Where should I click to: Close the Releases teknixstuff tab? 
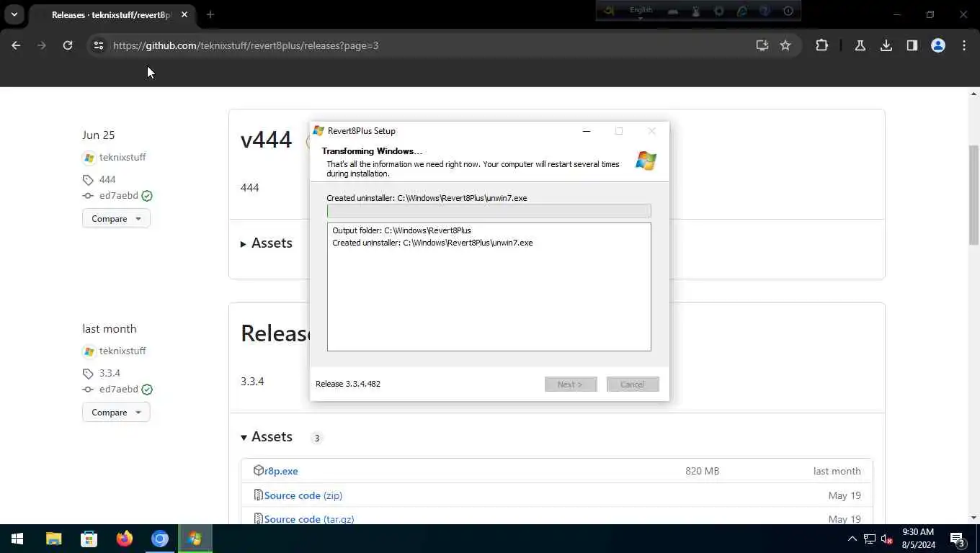[x=184, y=14]
